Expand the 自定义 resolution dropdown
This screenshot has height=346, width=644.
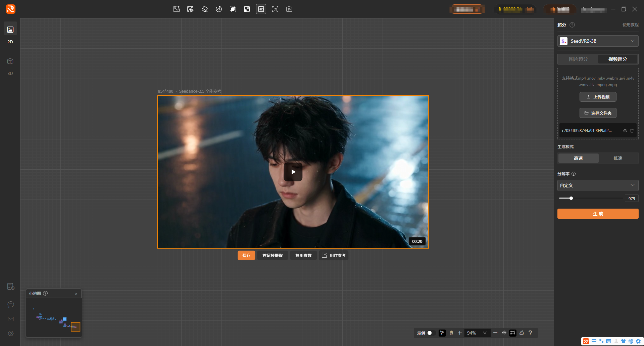pos(598,185)
